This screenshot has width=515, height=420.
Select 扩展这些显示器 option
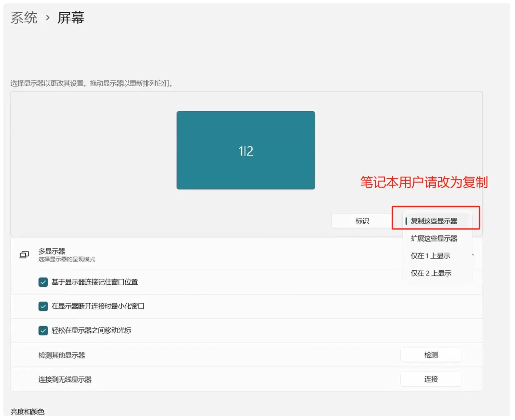click(x=434, y=238)
